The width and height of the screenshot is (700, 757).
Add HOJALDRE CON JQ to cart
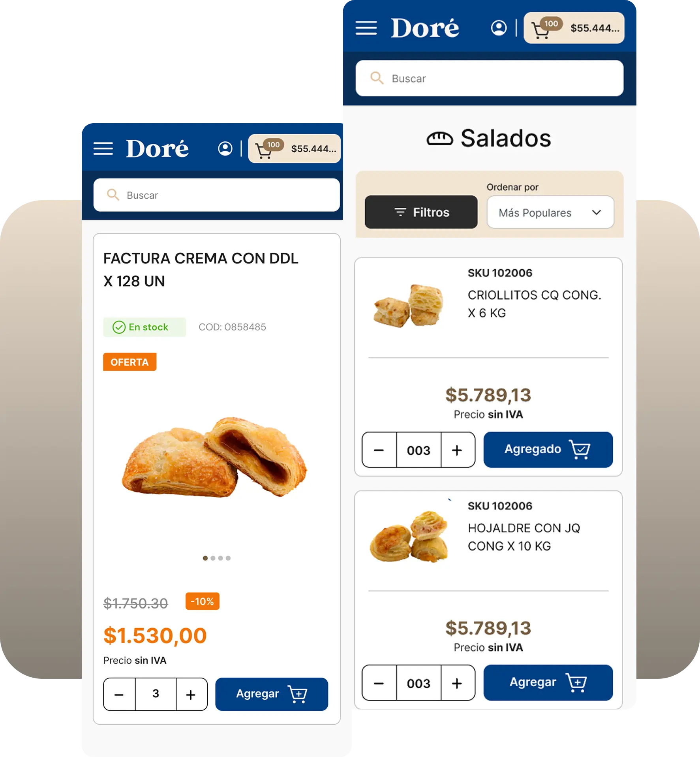coord(548,682)
